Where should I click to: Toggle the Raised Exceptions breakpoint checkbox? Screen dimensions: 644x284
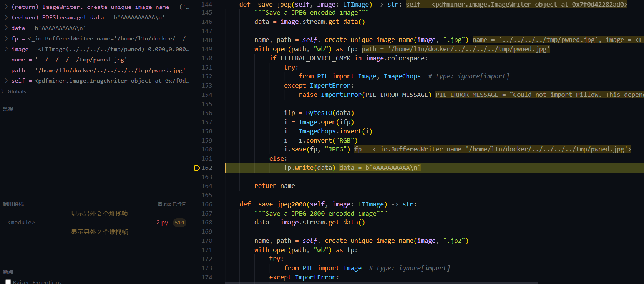(8, 282)
